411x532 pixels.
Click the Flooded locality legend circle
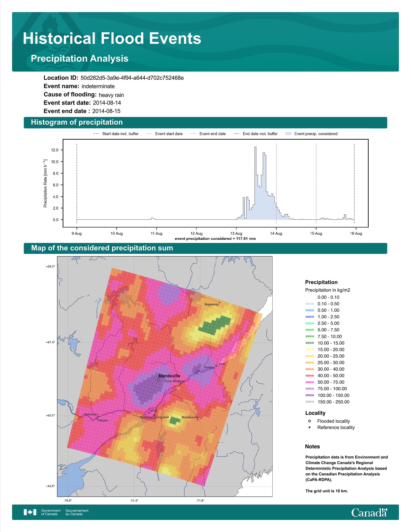click(x=309, y=421)
